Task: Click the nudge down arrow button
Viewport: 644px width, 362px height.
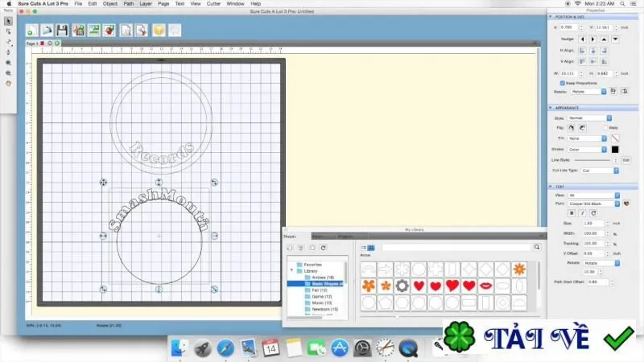Action: pyautogui.click(x=615, y=39)
